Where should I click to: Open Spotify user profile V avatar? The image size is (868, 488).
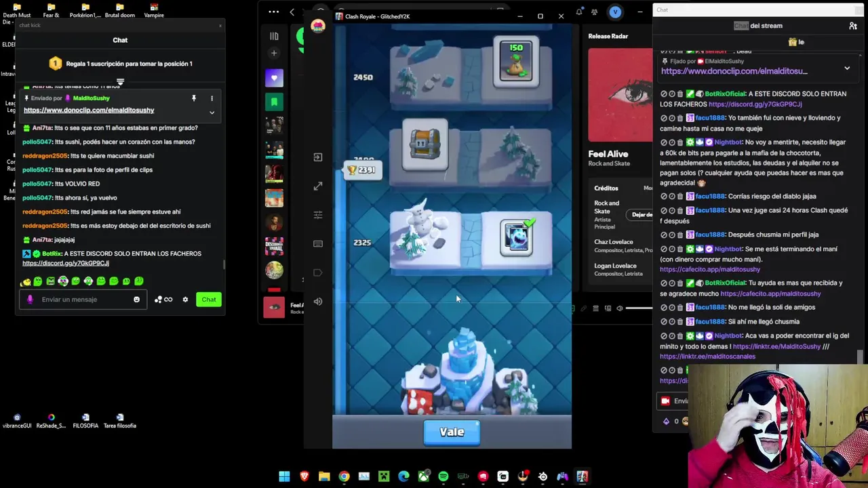click(x=615, y=12)
